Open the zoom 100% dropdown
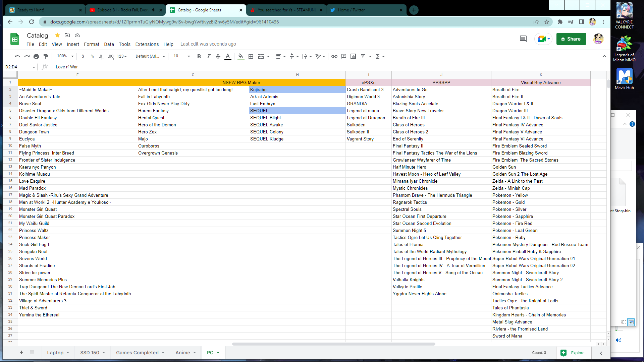Image resolution: width=644 pixels, height=362 pixels. coord(65,56)
